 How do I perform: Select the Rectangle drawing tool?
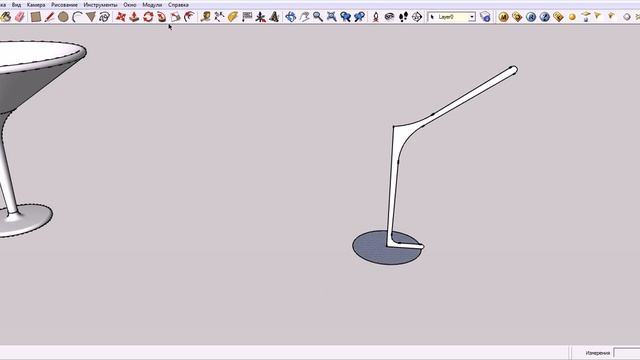[x=36, y=17]
